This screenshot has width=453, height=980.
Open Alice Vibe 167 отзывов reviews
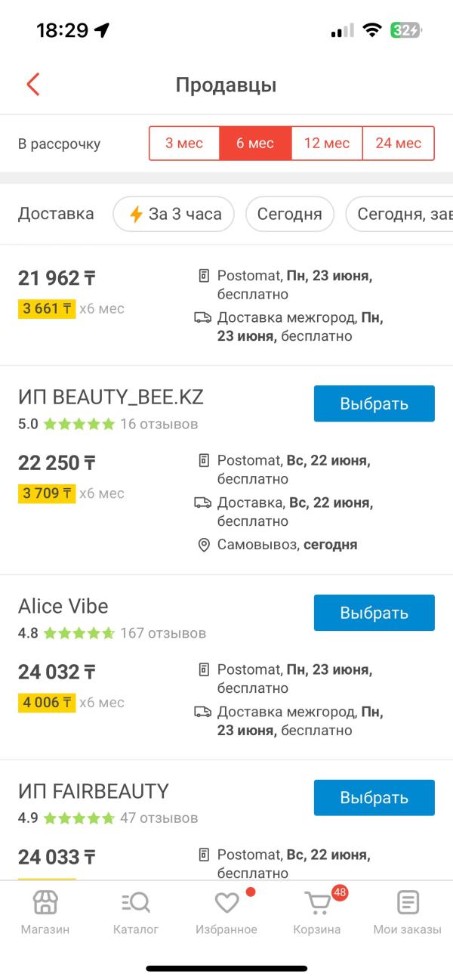[x=163, y=633]
